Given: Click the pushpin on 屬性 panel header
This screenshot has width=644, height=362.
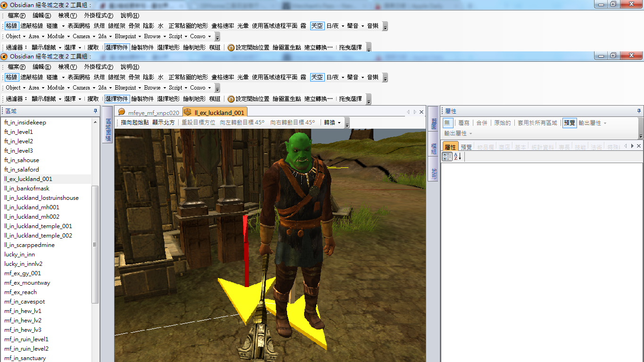Looking at the screenshot, I should pos(639,111).
